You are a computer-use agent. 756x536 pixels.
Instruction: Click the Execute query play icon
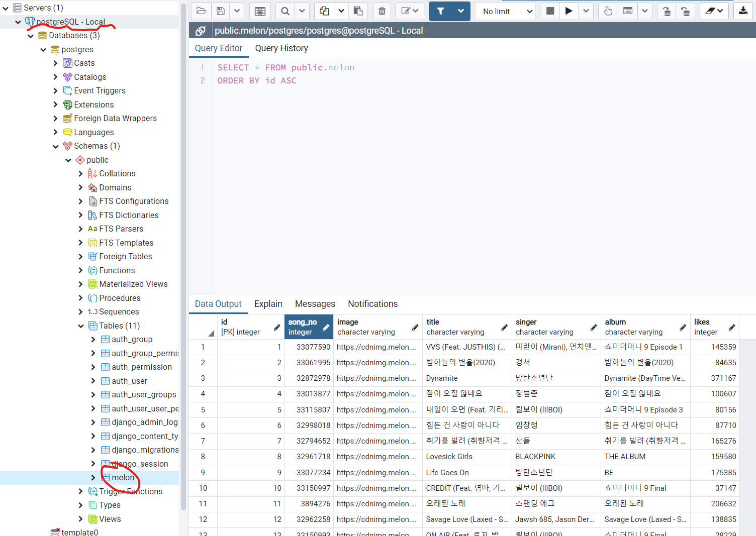click(569, 11)
